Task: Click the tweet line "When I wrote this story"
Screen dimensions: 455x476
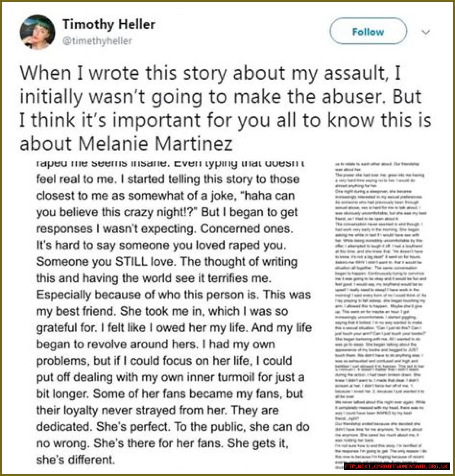Action: pos(210,73)
